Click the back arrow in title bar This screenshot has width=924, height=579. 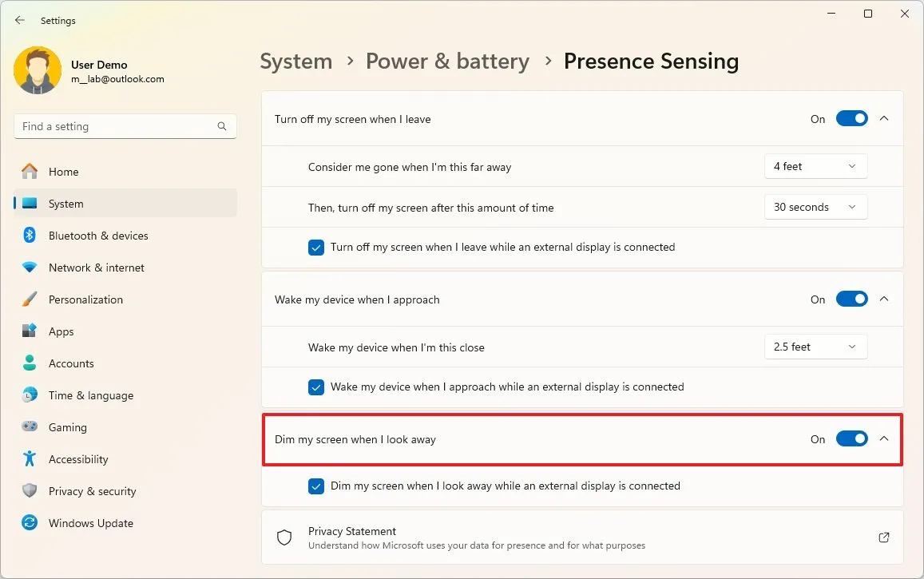point(20,21)
